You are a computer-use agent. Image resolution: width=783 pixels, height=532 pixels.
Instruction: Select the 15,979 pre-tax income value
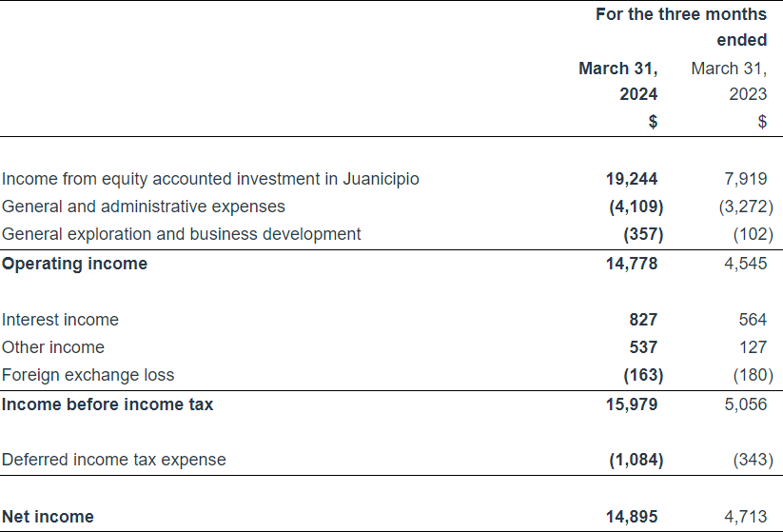pos(631,404)
